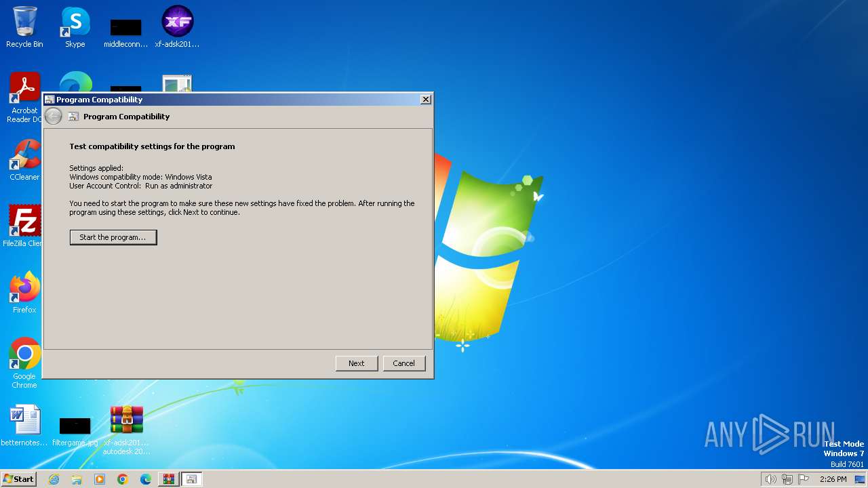
Task: Launch Internet Explorer from the taskbar
Action: tap(54, 479)
